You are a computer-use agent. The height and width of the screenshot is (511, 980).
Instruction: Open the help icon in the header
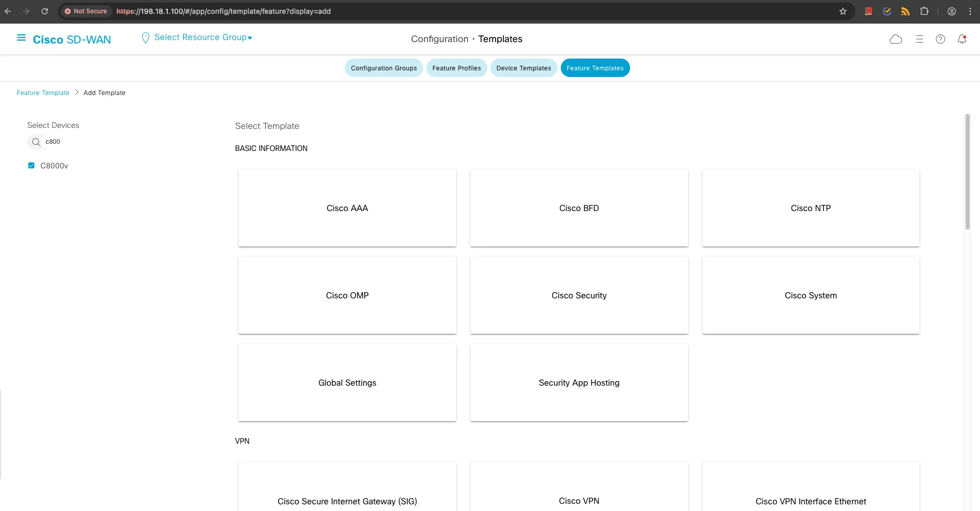pos(940,39)
